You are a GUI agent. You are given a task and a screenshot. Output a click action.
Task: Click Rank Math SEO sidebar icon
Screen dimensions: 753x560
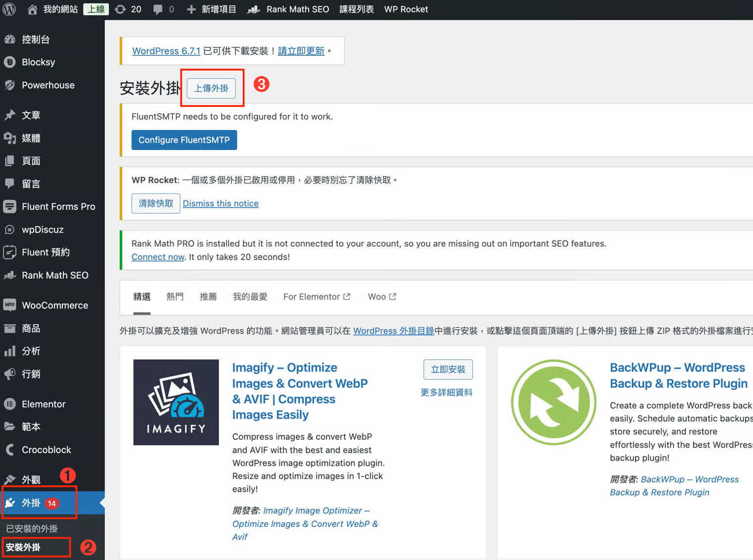pyautogui.click(x=10, y=275)
